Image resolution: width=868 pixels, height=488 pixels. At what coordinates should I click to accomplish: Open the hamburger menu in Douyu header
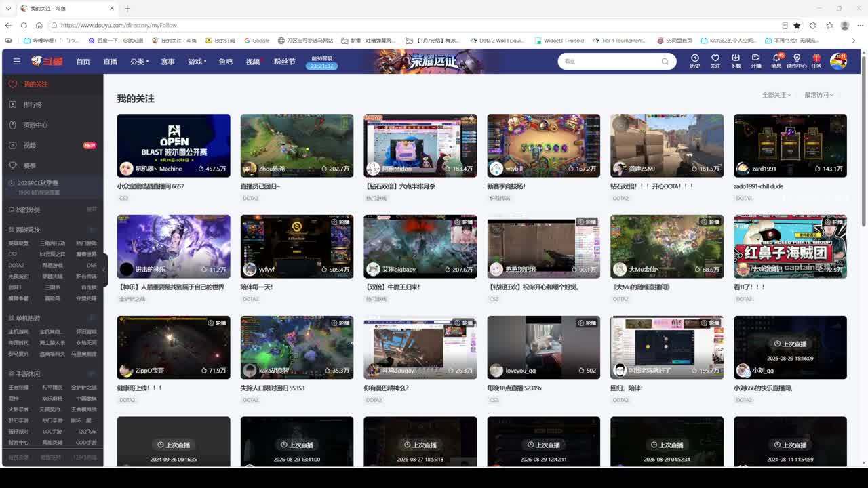17,61
